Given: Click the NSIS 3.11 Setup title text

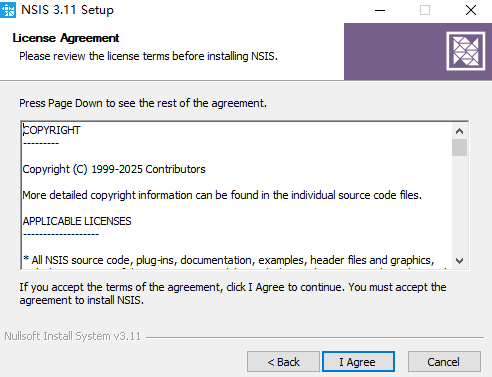Looking at the screenshot, I should [x=67, y=10].
